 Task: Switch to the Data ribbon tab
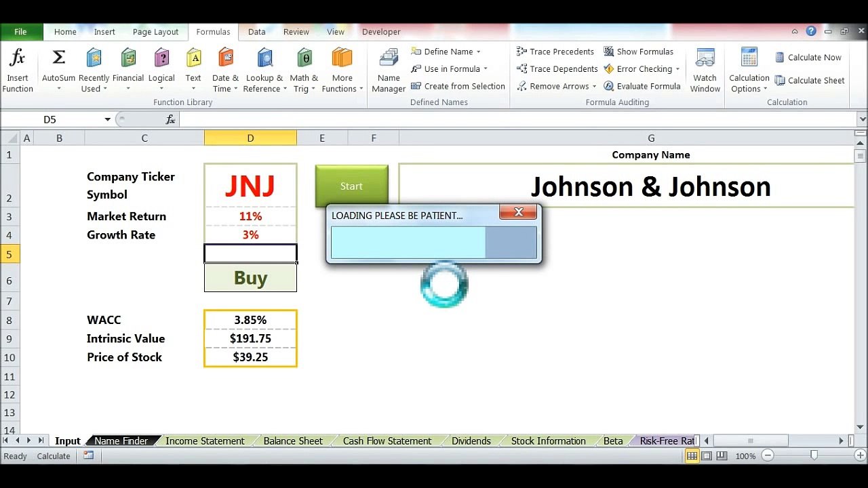256,32
